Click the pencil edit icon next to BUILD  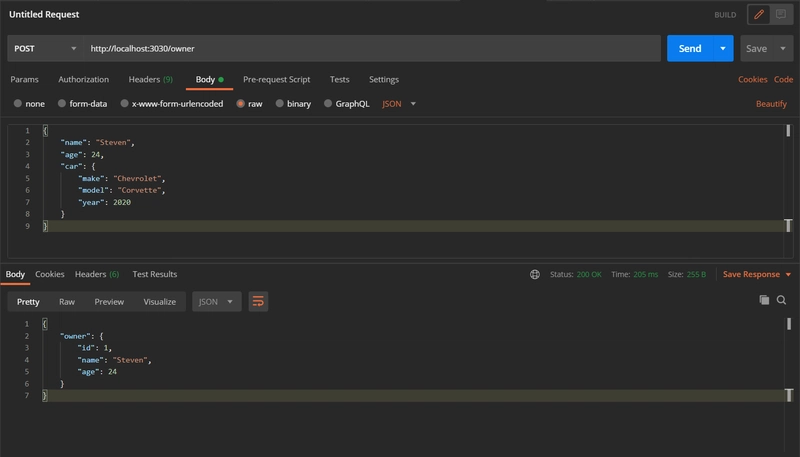click(759, 15)
